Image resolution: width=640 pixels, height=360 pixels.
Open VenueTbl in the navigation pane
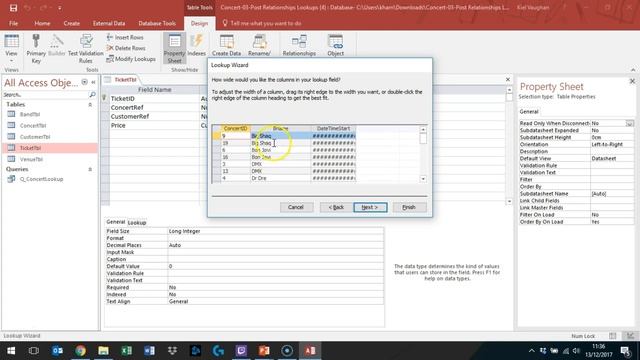[31, 159]
